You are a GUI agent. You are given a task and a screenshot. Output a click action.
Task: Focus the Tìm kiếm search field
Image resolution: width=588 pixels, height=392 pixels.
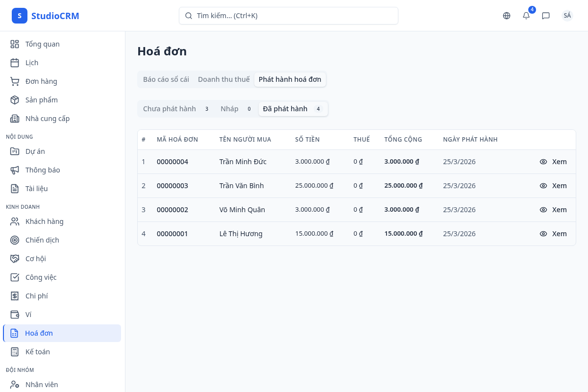click(x=289, y=16)
